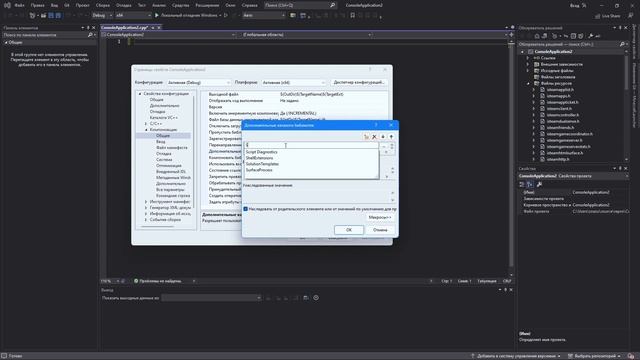Select Каталоги VC++ in property tree
The height and width of the screenshot is (360, 640).
(x=164, y=118)
